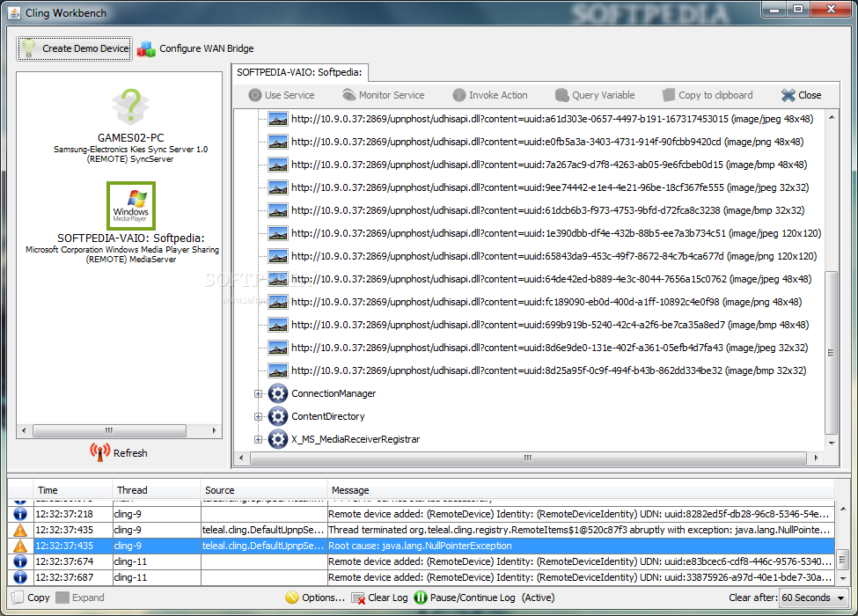Toggle Pause/Continue Log
Screen dimensions: 858x616
(465, 598)
